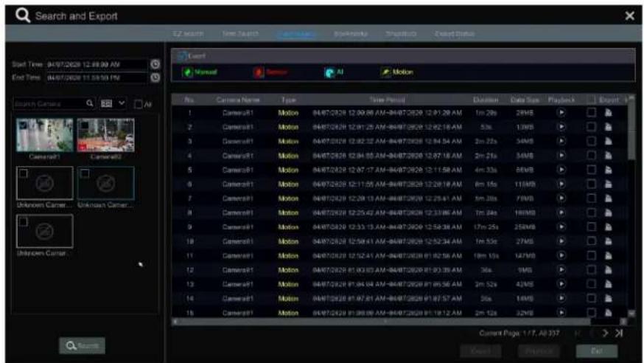Click the vertical scrollbar of results table
Screen dimensions: 644x363
point(631,131)
